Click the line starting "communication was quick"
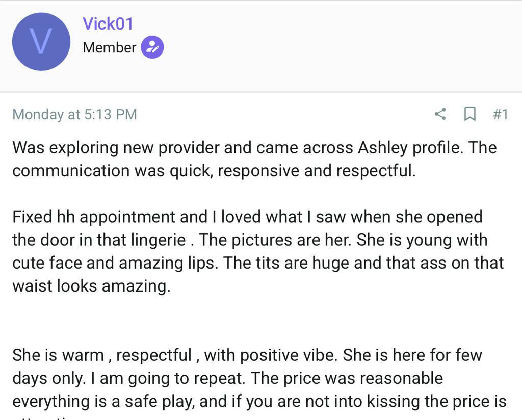Image resolution: width=522 pixels, height=420 pixels. (x=214, y=171)
